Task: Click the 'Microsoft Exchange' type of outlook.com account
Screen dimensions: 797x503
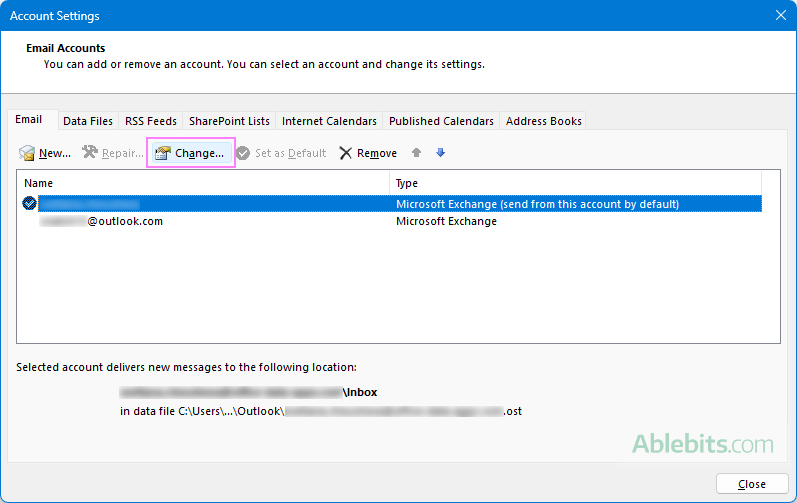Action: 446,222
